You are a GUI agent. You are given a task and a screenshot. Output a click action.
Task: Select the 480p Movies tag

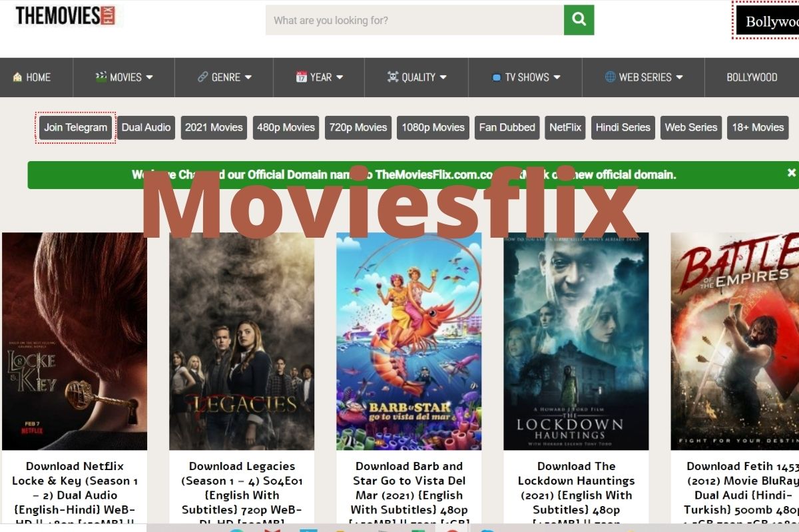pyautogui.click(x=286, y=128)
